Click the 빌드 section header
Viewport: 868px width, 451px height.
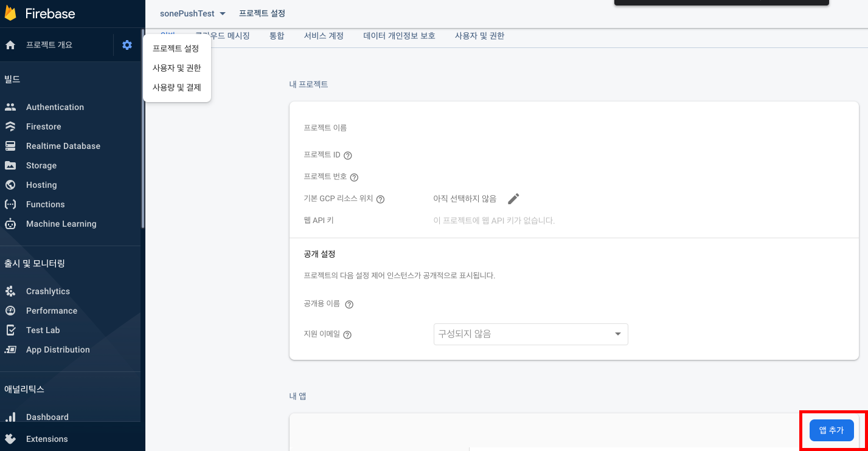[12, 79]
